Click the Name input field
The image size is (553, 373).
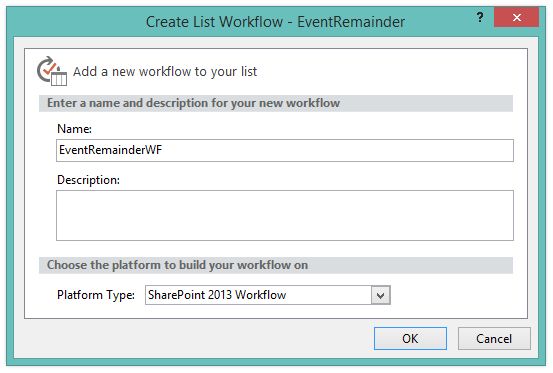coord(285,151)
